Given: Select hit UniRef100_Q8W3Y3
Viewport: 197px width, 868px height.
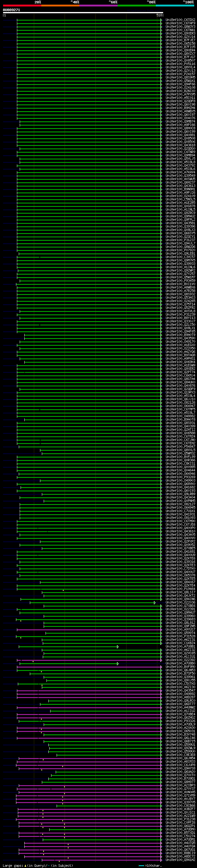Looking at the screenshot, I should 180,26.
